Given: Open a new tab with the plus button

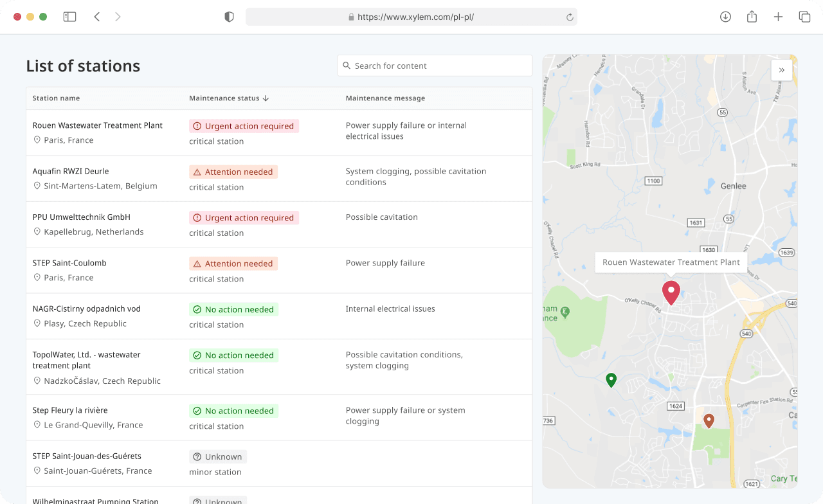Looking at the screenshot, I should coord(778,17).
